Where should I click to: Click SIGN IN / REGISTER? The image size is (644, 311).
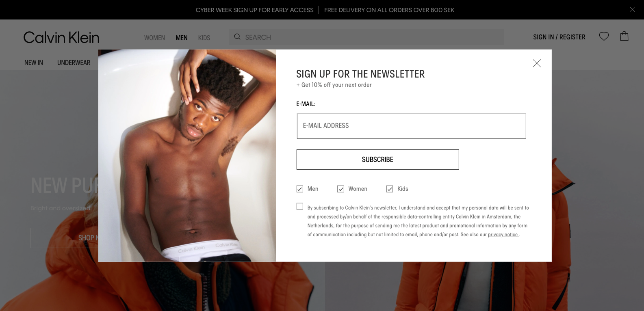[x=559, y=37]
